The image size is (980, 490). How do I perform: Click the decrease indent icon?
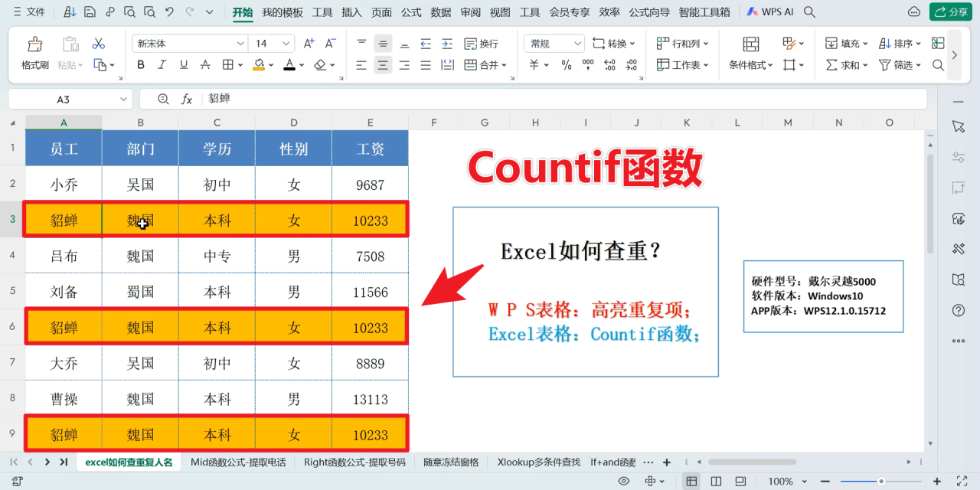pos(426,44)
